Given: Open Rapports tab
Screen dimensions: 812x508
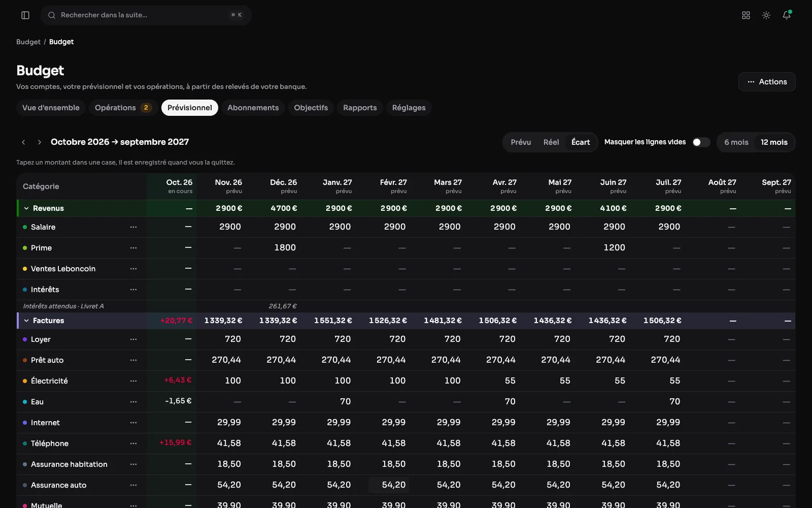Looking at the screenshot, I should (360, 108).
